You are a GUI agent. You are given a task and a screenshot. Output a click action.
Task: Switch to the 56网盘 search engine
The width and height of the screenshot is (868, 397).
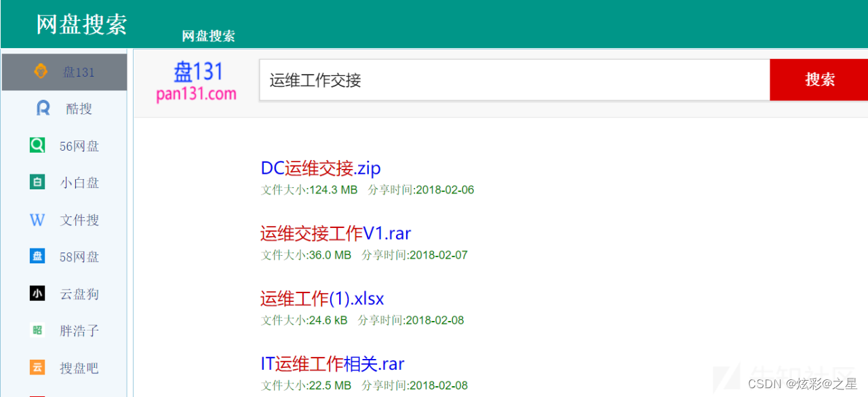(x=37, y=145)
